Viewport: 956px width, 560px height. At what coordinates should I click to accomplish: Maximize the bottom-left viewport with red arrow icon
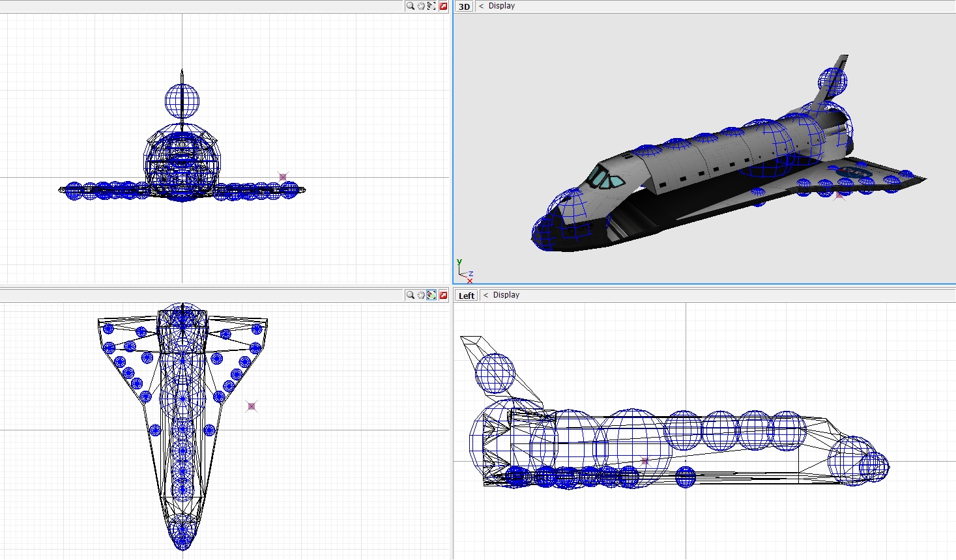(443, 295)
